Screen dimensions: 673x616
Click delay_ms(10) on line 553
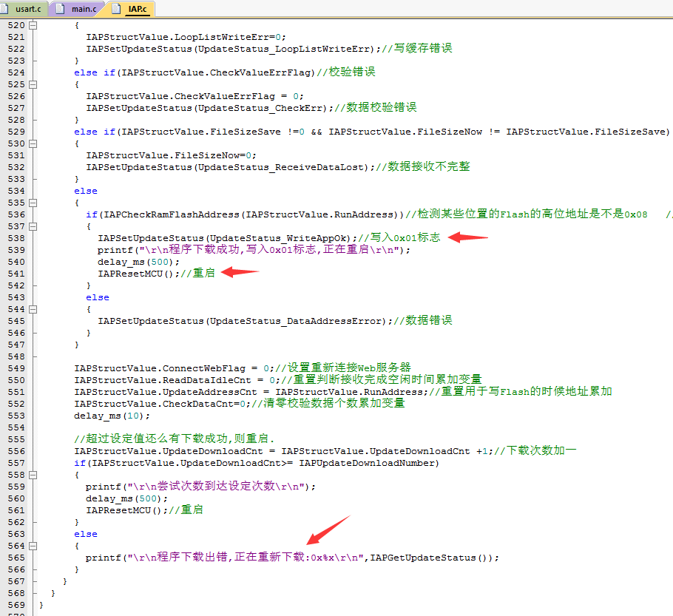pyautogui.click(x=109, y=416)
